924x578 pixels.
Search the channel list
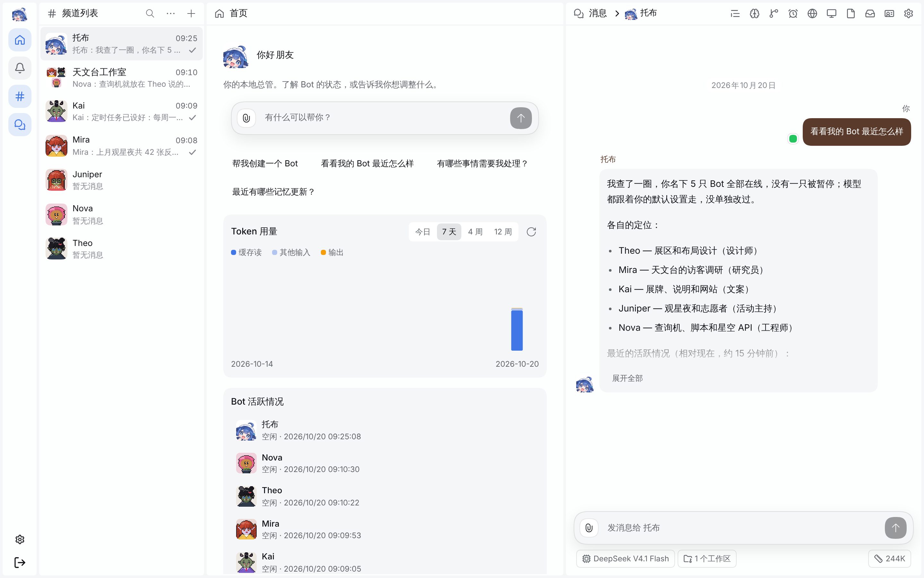[150, 13]
